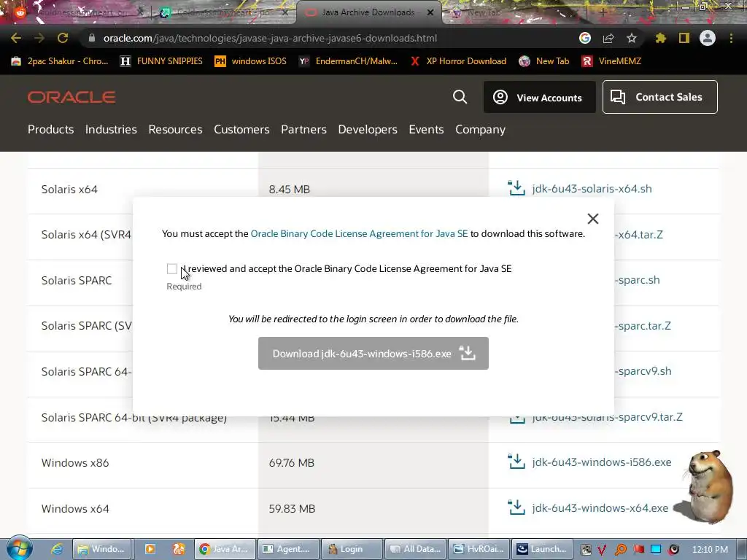Open the Events menu
Image resolution: width=747 pixels, height=560 pixels.
[x=426, y=130]
